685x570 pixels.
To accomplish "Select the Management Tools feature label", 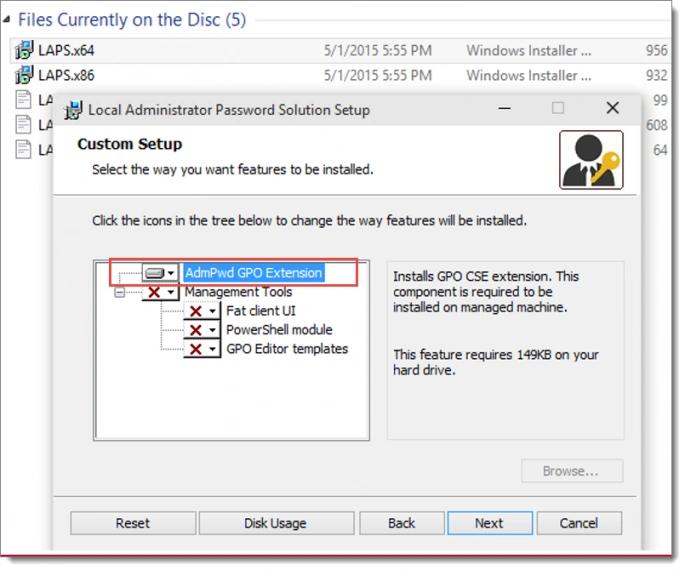I will (238, 292).
